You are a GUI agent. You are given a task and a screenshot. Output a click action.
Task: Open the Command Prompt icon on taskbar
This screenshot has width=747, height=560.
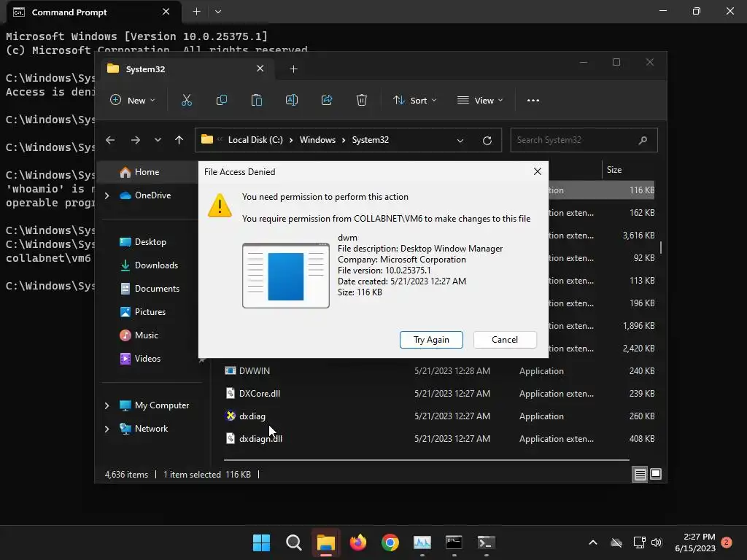click(x=454, y=542)
